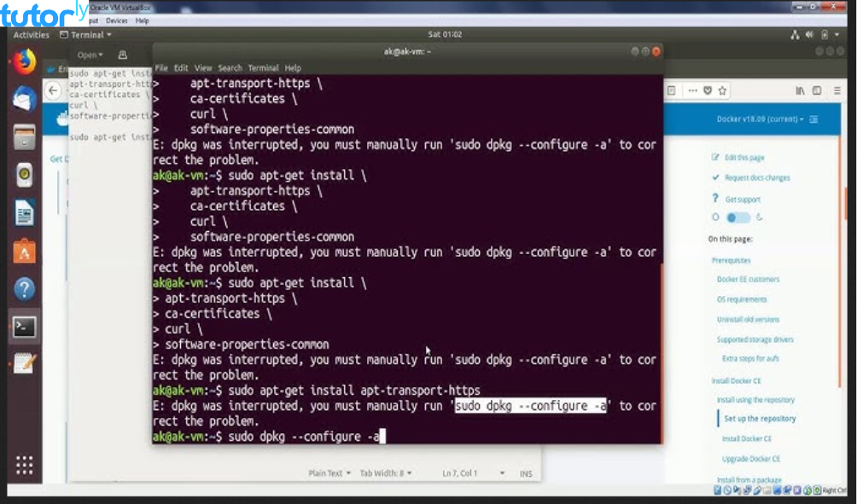Jump to Upgrade Docker CE link
The width and height of the screenshot is (857, 504).
coord(751,459)
